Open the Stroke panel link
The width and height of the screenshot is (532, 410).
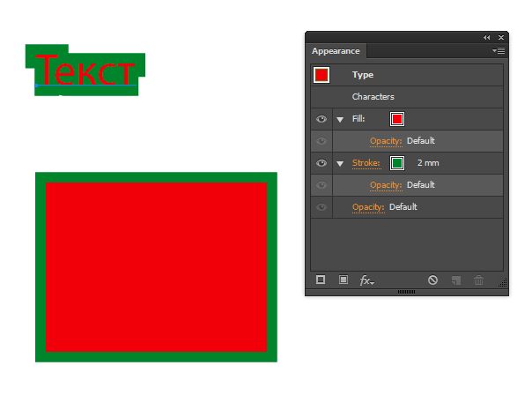[x=366, y=163]
